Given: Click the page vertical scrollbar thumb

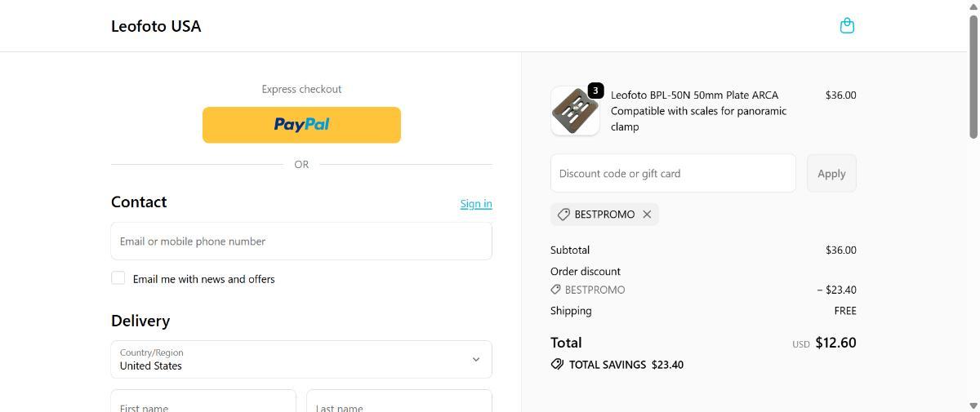Looking at the screenshot, I should click(973, 75).
